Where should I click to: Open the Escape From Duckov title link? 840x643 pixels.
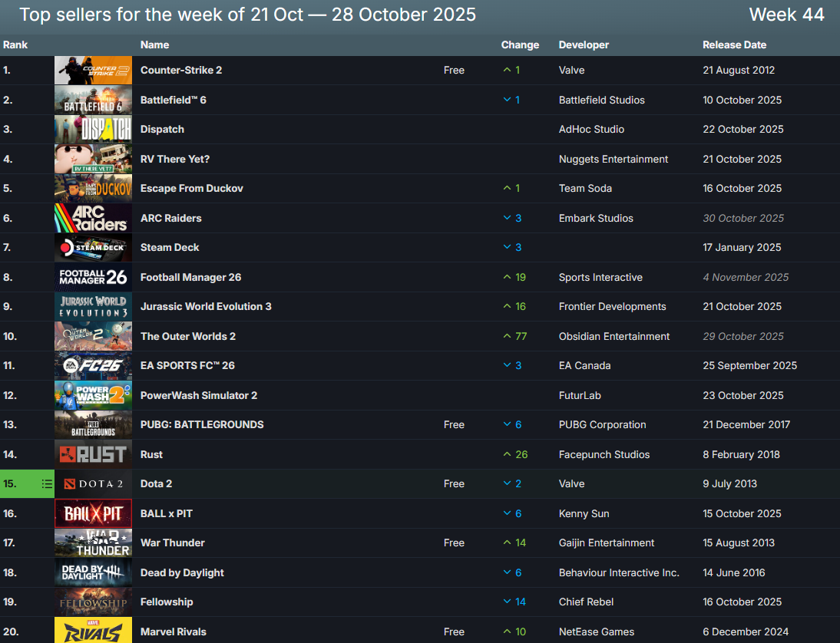pos(191,188)
